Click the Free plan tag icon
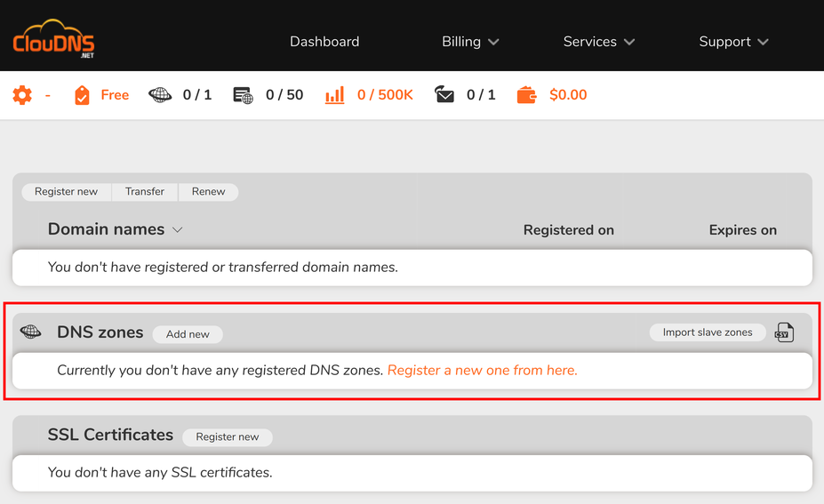This screenshot has height=504, width=824. (x=82, y=95)
